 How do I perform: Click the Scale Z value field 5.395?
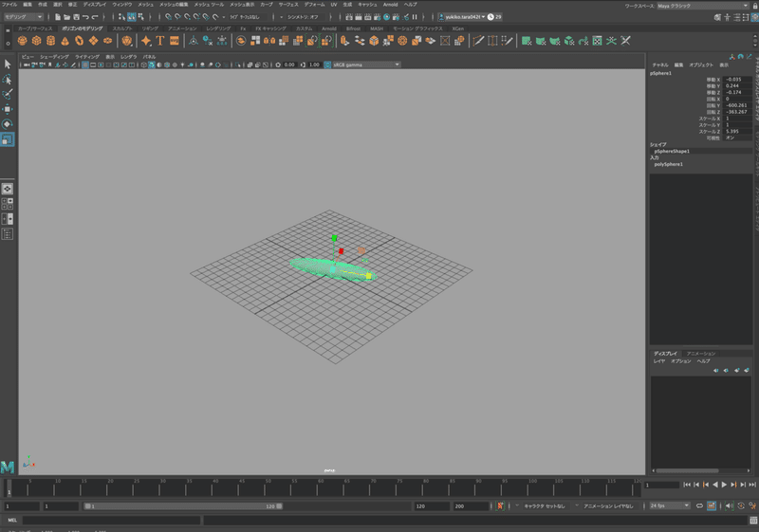tap(738, 132)
